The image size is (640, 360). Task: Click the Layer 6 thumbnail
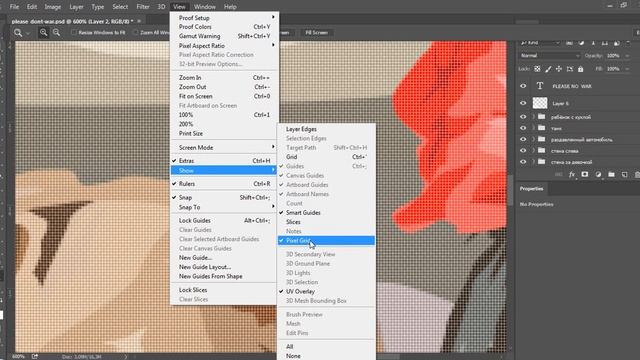540,103
